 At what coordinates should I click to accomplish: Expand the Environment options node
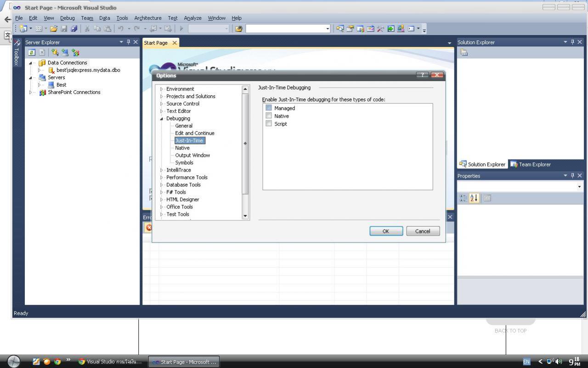162,89
